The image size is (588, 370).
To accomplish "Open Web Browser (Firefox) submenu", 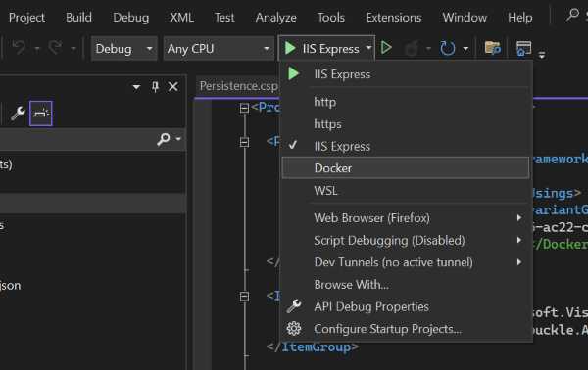I will tap(405, 218).
